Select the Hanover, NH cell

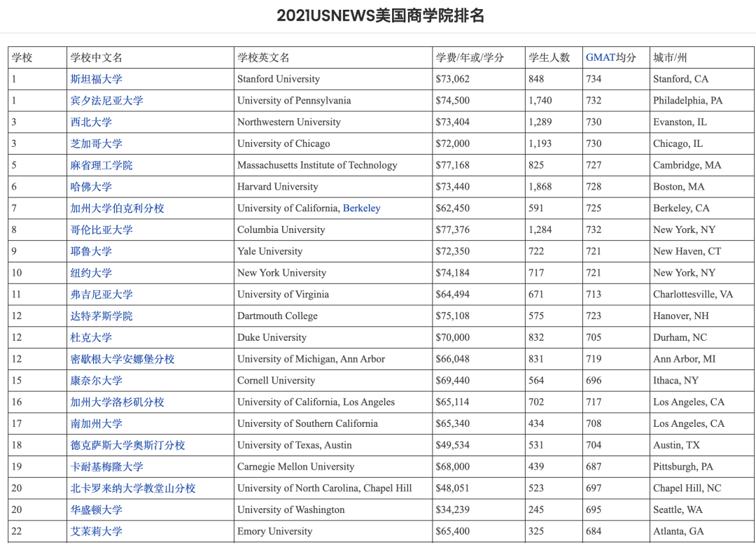[702, 316]
